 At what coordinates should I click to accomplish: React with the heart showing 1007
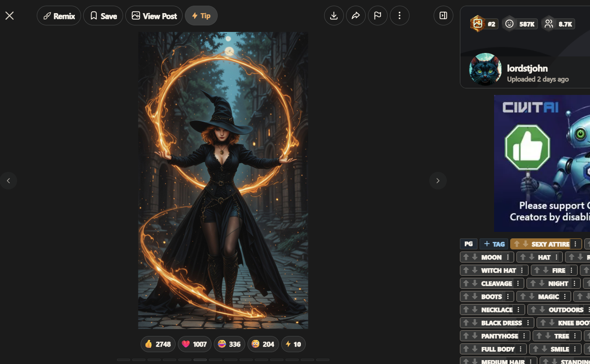[x=194, y=344]
